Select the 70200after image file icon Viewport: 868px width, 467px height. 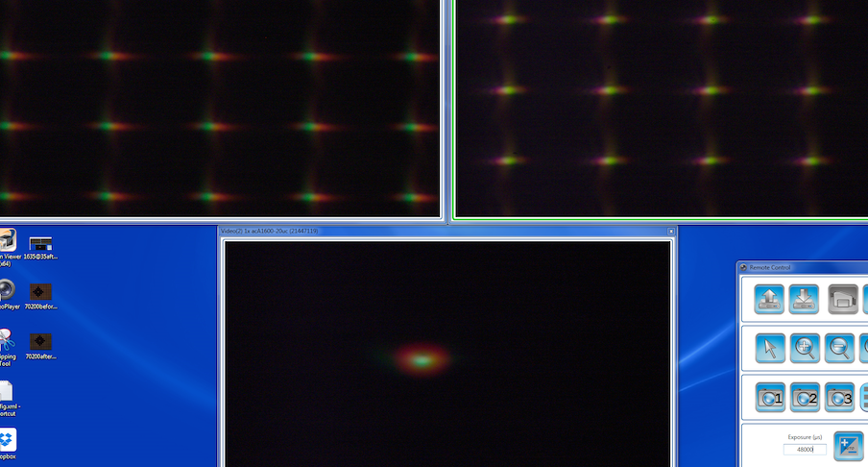coord(40,342)
